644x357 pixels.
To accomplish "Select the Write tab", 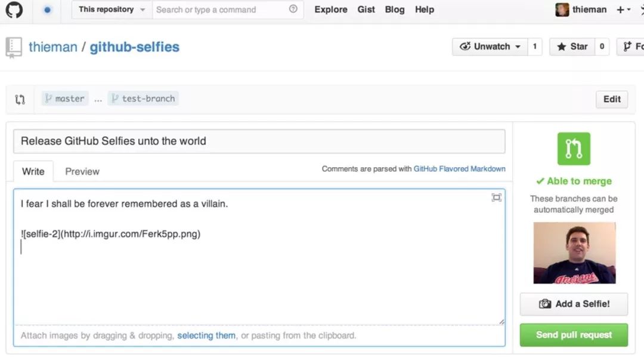I will 33,171.
